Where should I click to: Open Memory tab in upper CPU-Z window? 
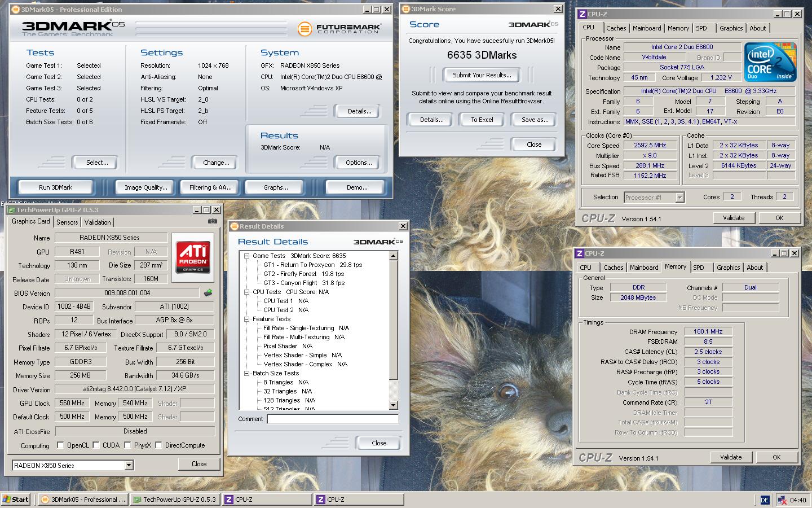click(x=678, y=28)
